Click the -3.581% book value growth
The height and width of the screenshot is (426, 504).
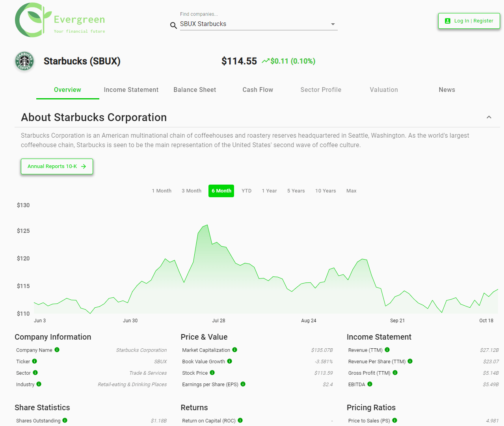tap(324, 362)
